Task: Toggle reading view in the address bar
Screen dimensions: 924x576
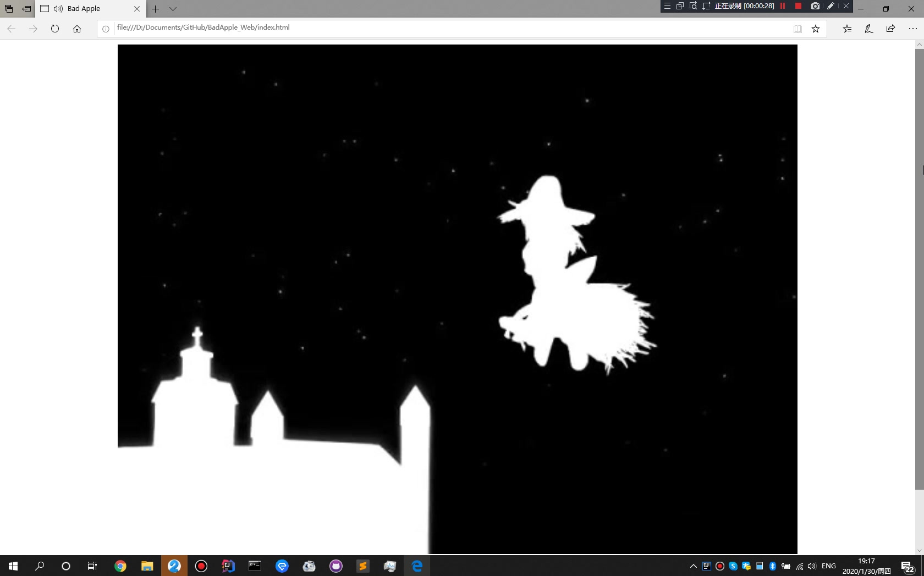Action: (x=798, y=29)
